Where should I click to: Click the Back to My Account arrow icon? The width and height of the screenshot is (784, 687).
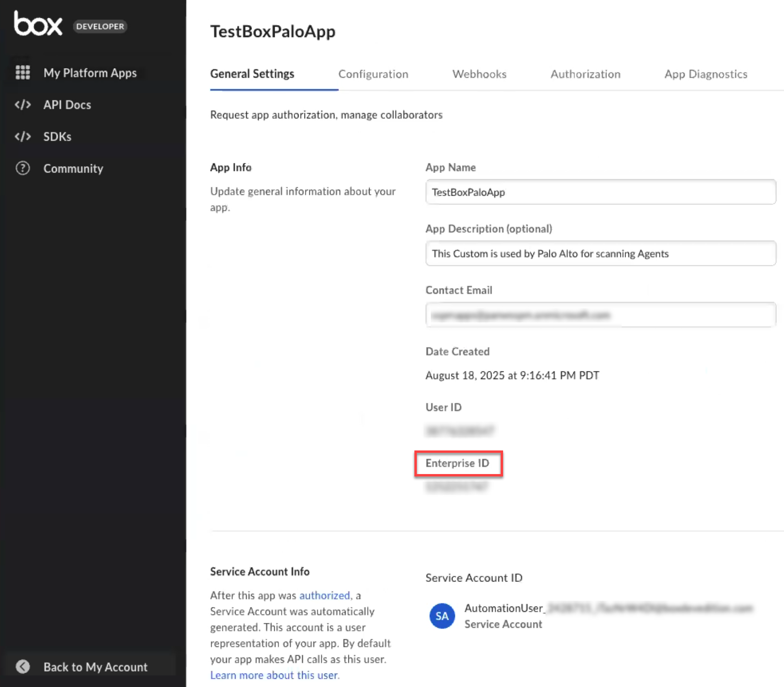pyautogui.click(x=23, y=667)
